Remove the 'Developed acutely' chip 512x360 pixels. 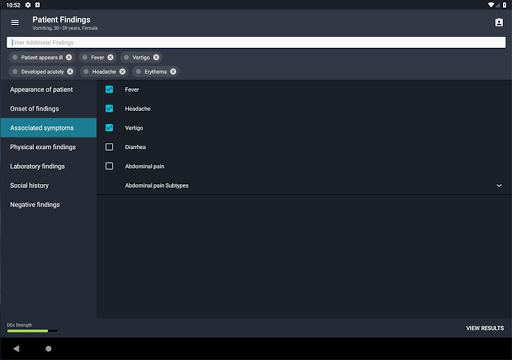(x=70, y=72)
